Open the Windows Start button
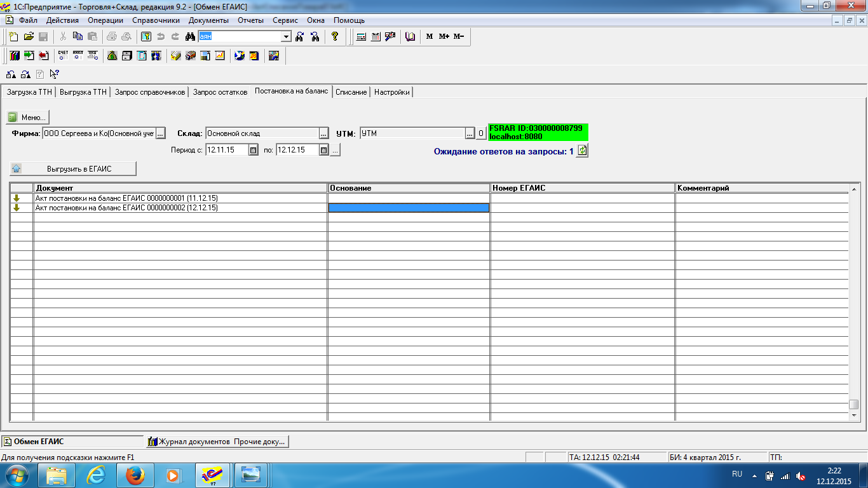This screenshot has height=488, width=868. (17, 475)
